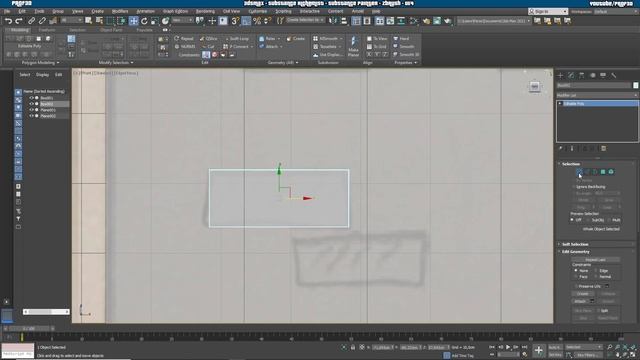Open the Sign In dropdown
640x360 pixels.
(548, 11)
